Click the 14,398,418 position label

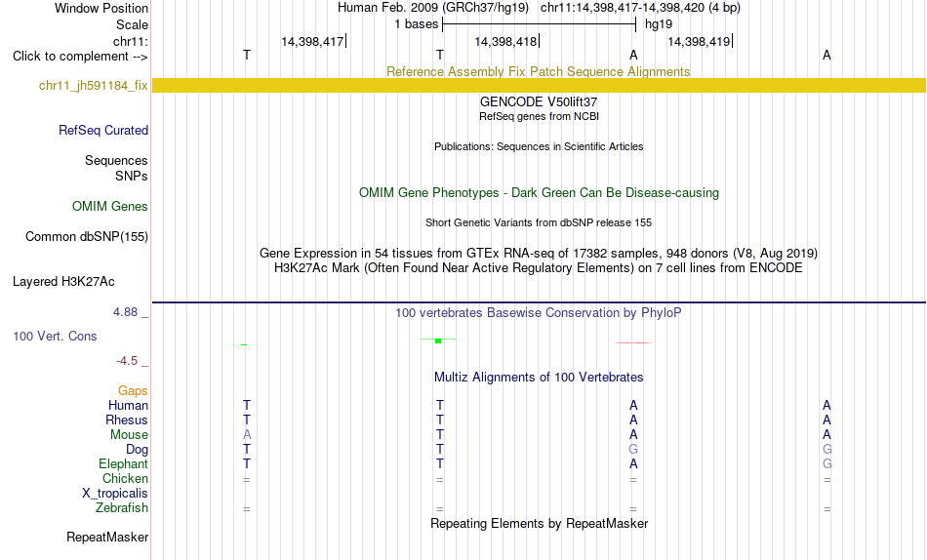click(x=505, y=41)
